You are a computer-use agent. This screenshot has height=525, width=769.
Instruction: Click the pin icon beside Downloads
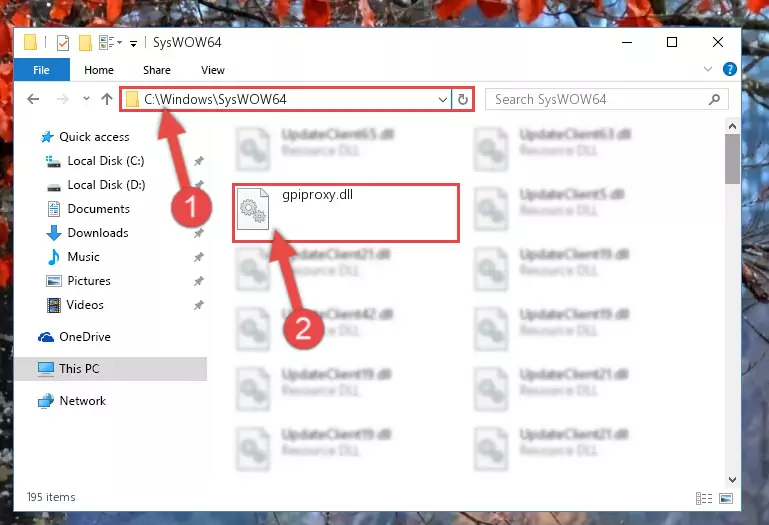pos(199,233)
